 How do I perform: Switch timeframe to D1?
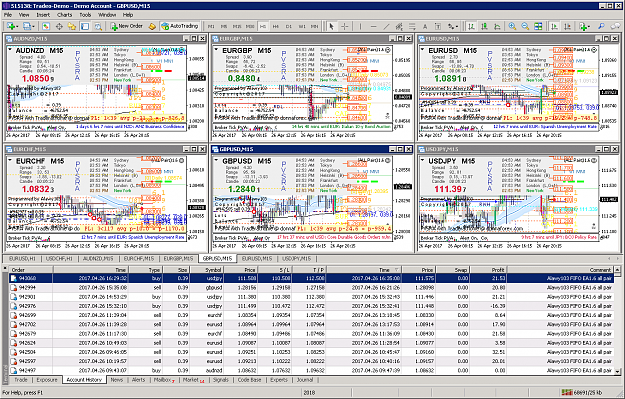289,26
